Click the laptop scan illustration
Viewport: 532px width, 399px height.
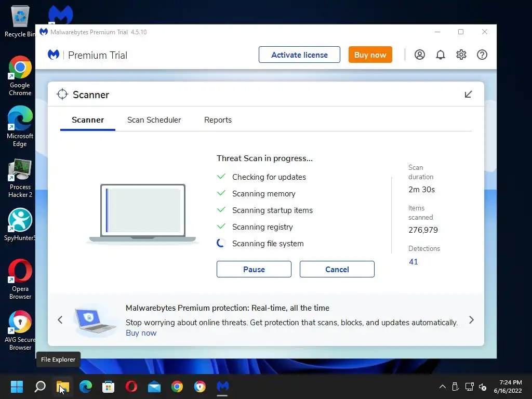(x=142, y=213)
